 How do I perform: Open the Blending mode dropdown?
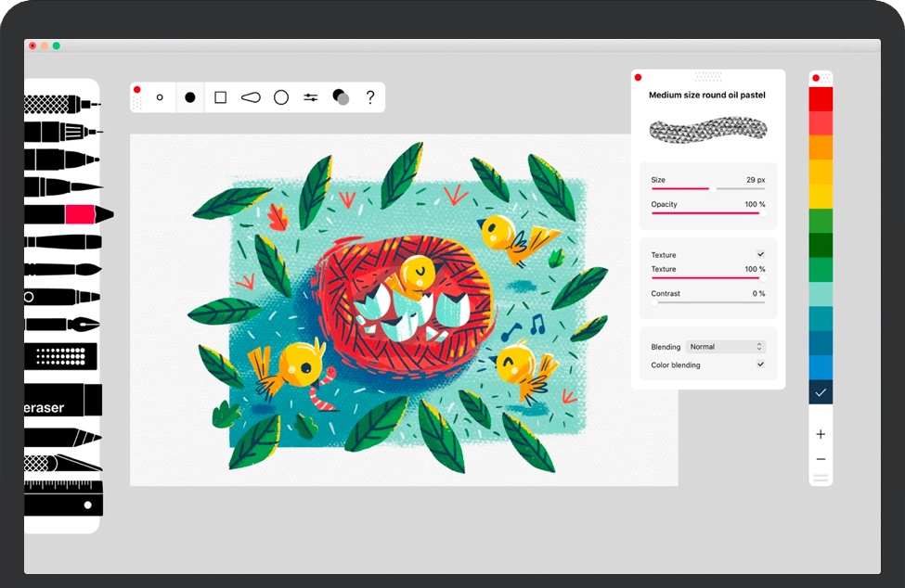coord(726,347)
